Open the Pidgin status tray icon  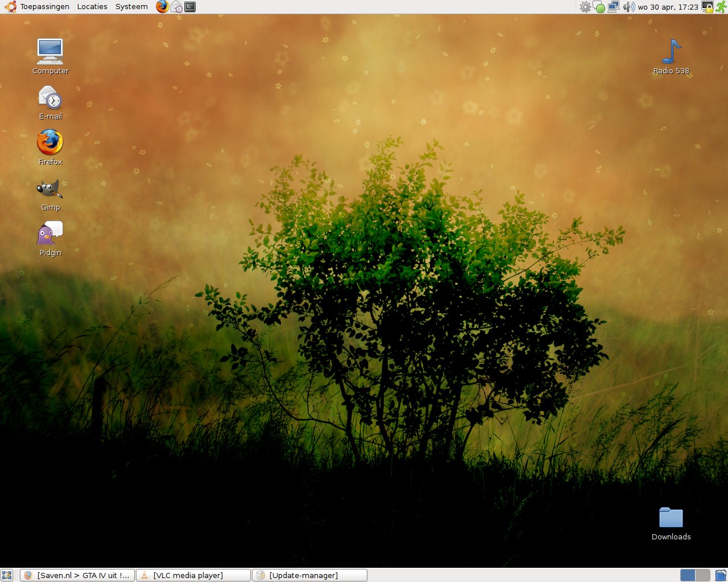(599, 7)
